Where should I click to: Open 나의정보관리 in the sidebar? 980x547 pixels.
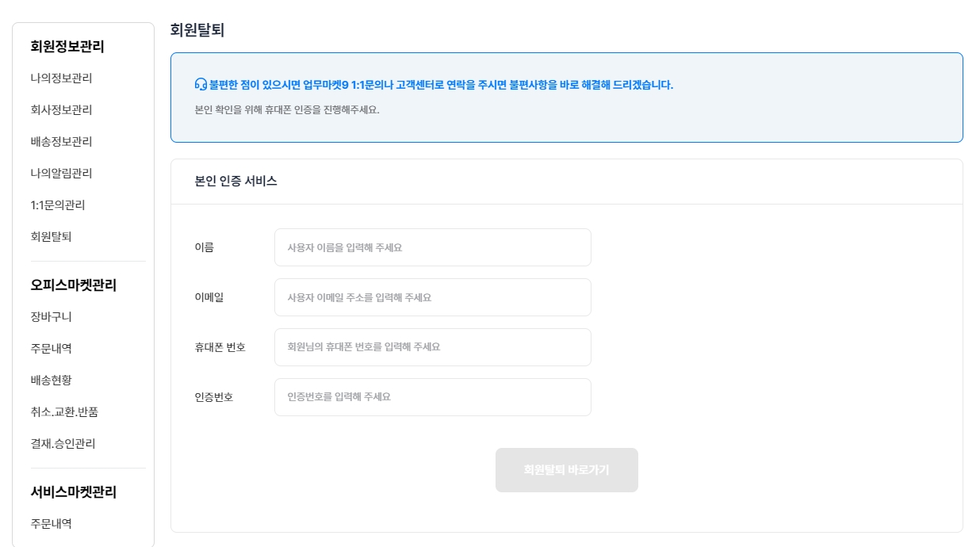(61, 78)
